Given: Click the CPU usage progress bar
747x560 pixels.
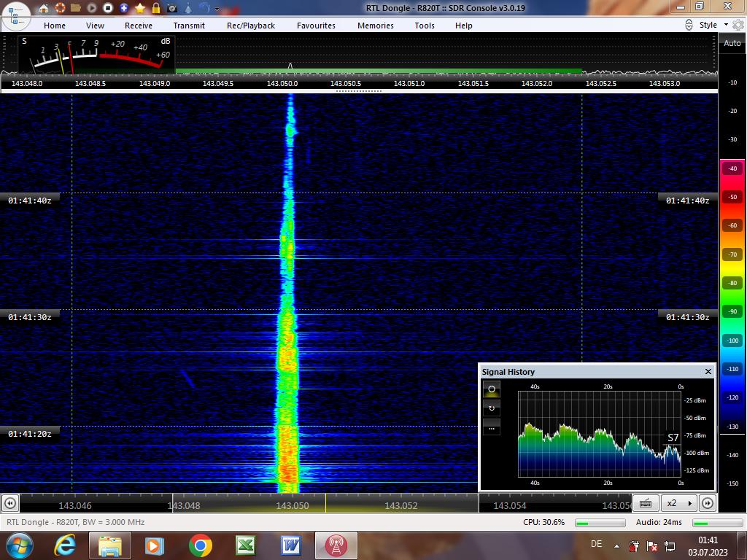Looking at the screenshot, I should pos(600,523).
